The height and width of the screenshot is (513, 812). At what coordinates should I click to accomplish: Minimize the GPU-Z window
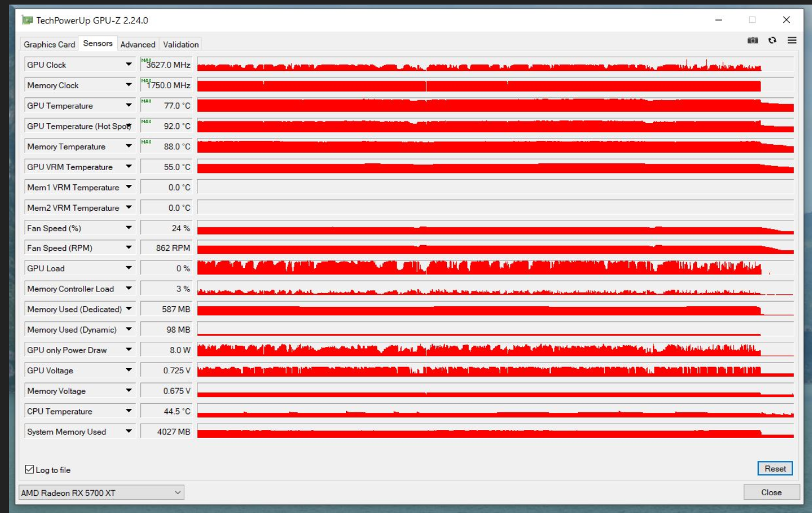[x=719, y=20]
